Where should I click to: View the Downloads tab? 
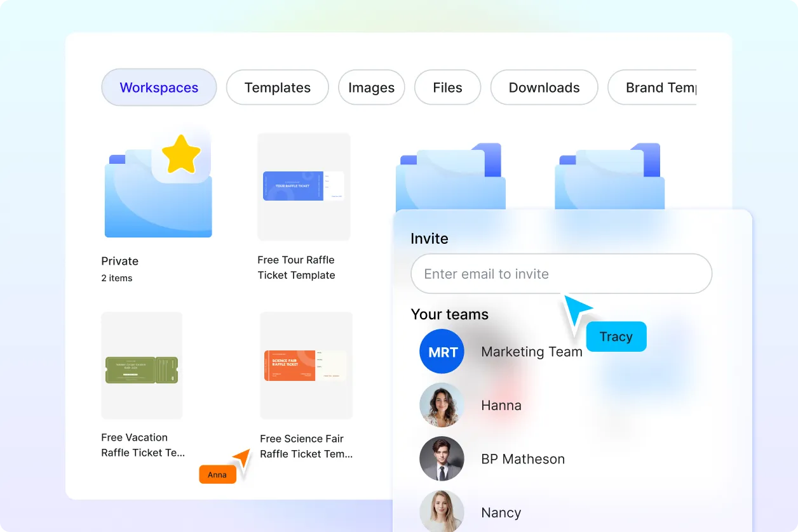[x=544, y=87]
